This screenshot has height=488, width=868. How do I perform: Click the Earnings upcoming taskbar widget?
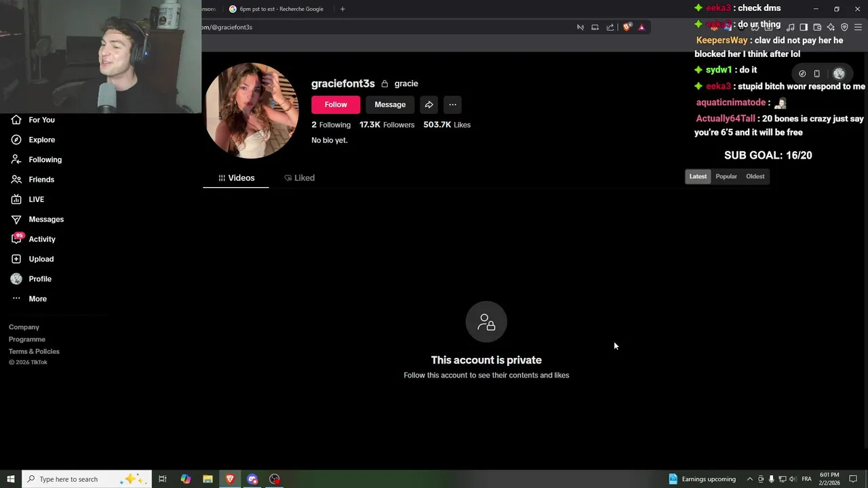click(x=702, y=479)
